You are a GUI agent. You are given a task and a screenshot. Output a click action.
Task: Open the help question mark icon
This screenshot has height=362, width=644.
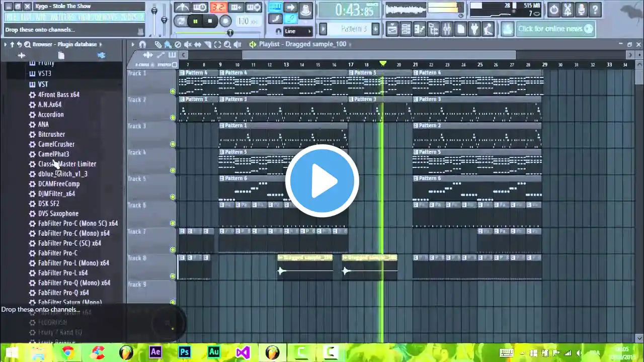coord(595,9)
